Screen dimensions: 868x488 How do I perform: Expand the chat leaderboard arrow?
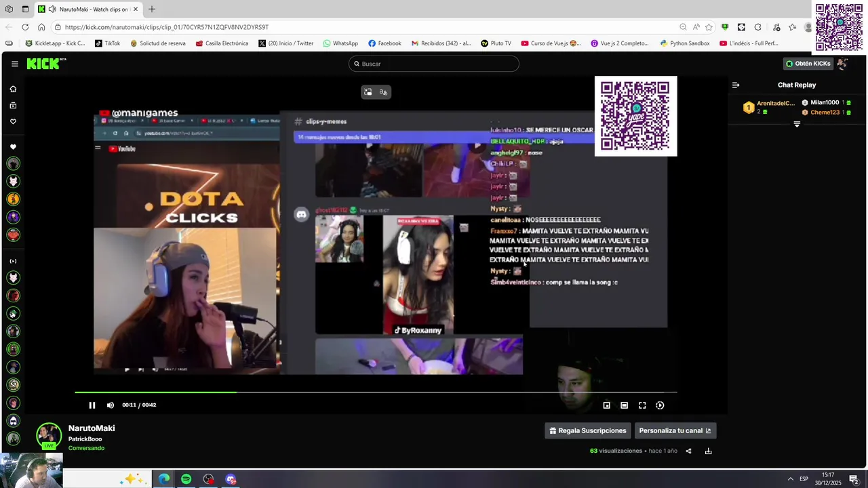tap(797, 124)
